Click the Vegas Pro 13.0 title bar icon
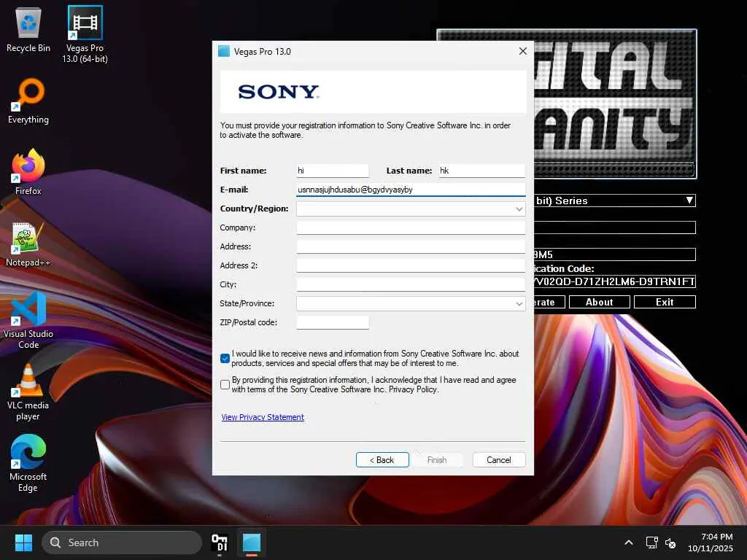747x560 pixels. [224, 52]
